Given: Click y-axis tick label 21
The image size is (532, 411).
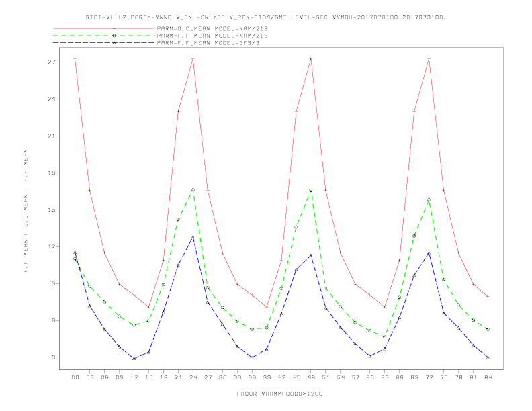Looking at the screenshot, I should coord(52,136).
